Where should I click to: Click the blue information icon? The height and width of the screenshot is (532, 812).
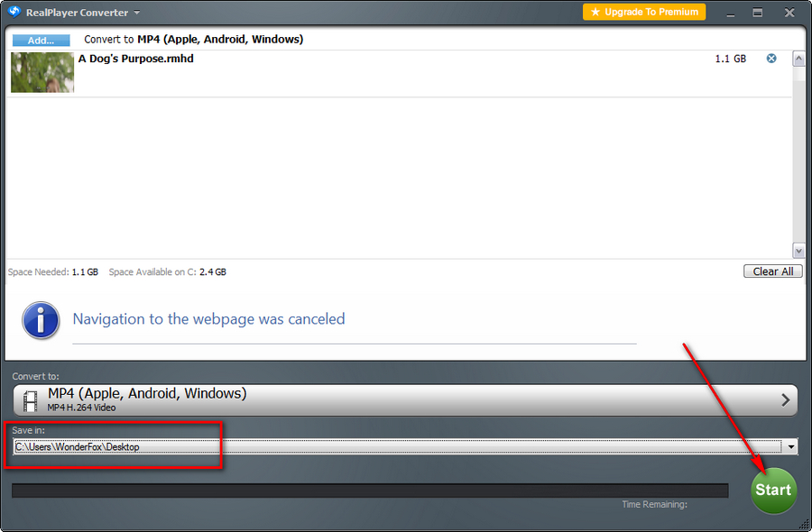pos(41,320)
